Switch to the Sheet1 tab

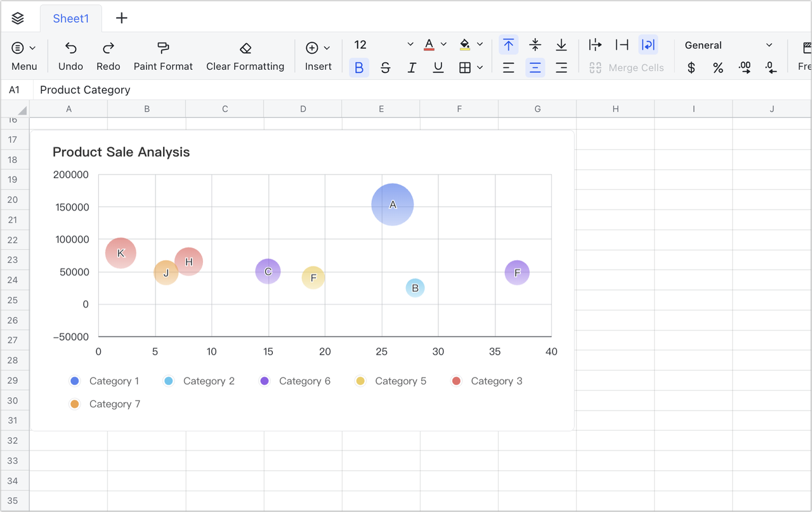(x=71, y=18)
